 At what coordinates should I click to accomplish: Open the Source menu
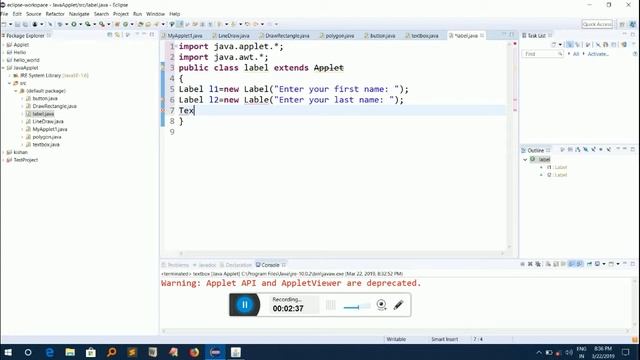point(33,14)
